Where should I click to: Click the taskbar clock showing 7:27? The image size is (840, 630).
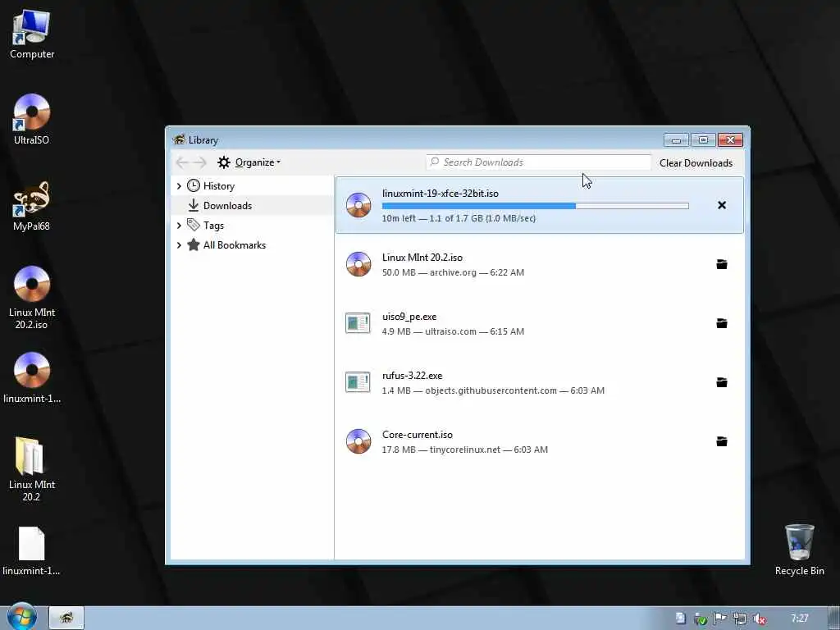click(799, 619)
